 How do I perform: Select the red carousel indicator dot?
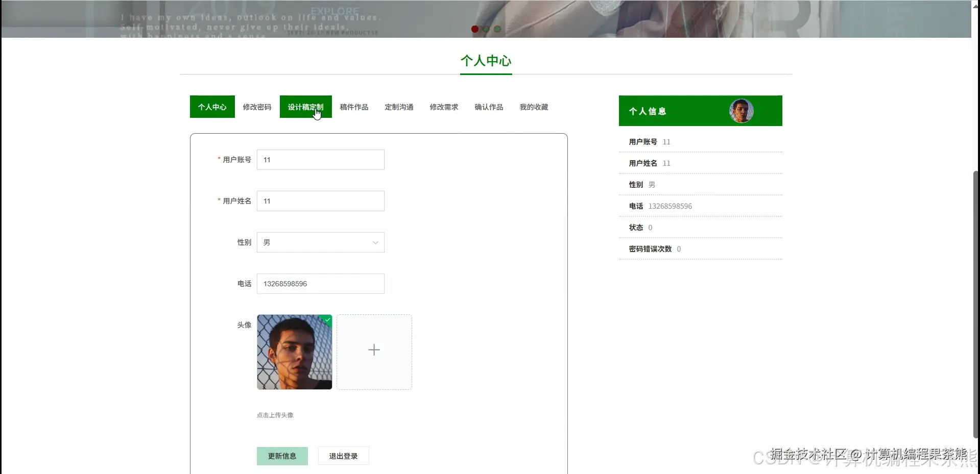pos(474,29)
